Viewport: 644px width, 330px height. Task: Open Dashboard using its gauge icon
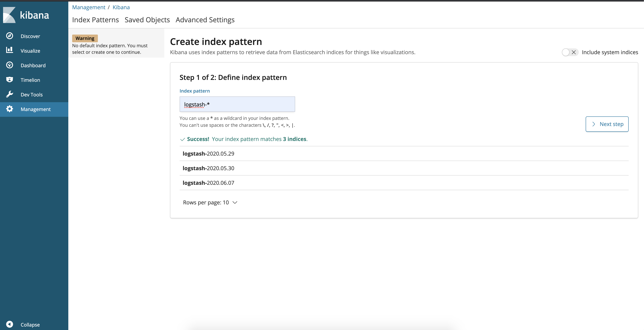coord(10,65)
